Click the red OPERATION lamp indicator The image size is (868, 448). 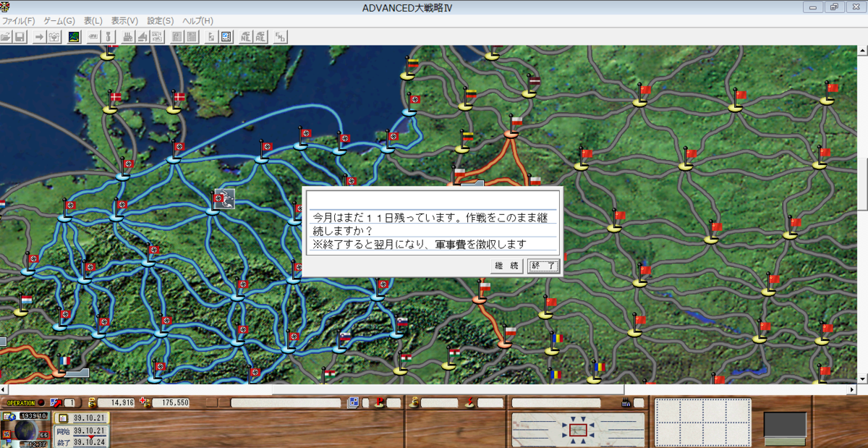point(41,402)
